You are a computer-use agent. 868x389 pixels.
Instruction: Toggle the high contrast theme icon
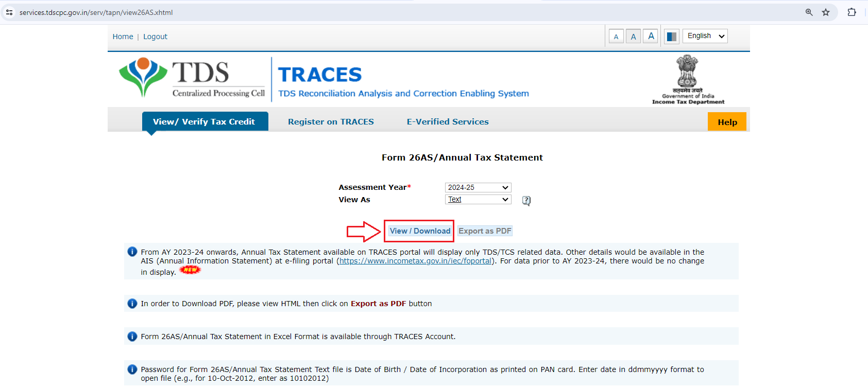[671, 37]
